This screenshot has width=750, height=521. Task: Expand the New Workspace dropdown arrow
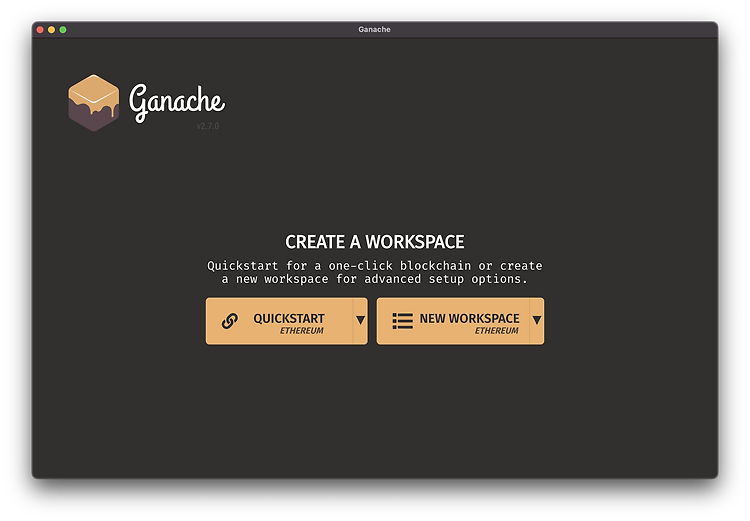coord(537,321)
